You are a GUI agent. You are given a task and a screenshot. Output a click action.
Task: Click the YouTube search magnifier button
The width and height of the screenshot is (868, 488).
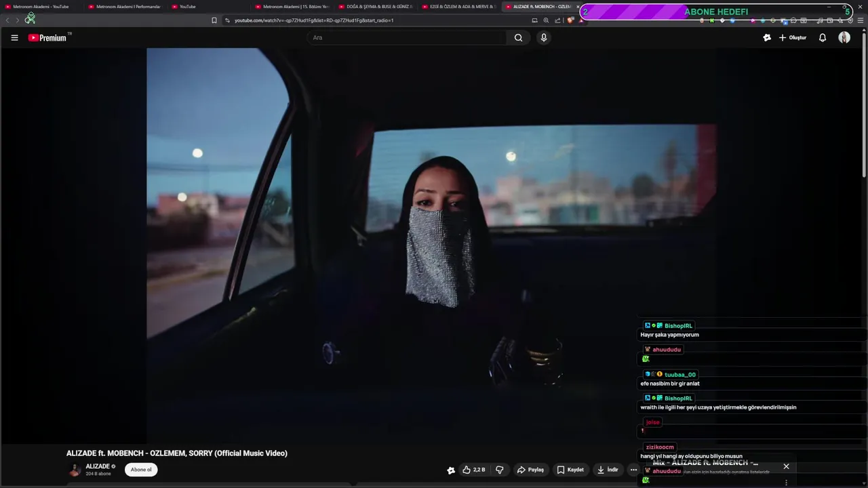[x=518, y=38]
